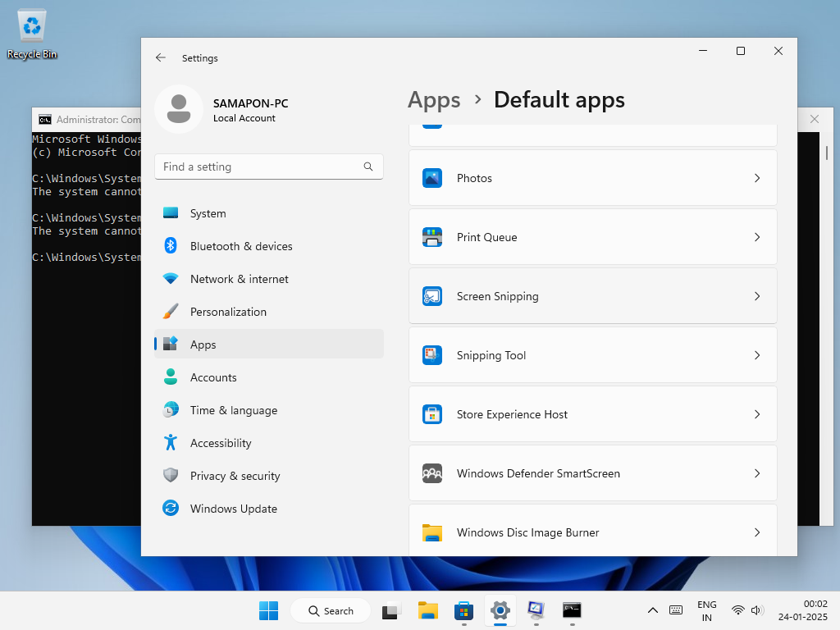Expand the Windows Defender SmartScreen chevron

point(757,473)
